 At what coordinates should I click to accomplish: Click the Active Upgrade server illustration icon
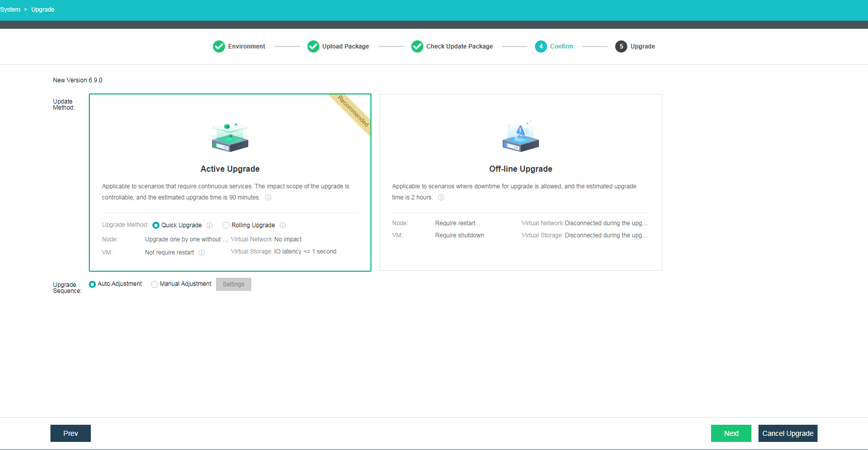[230, 137]
